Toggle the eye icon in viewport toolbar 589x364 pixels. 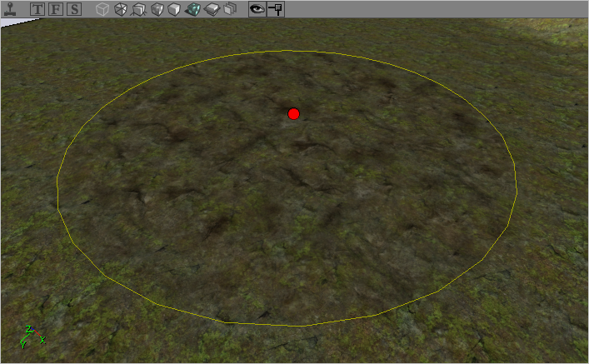(257, 10)
